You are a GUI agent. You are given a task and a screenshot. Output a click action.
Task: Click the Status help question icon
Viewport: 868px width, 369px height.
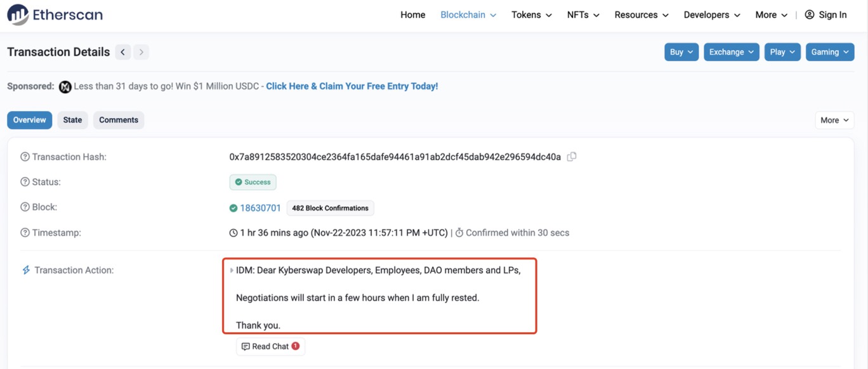click(x=25, y=182)
